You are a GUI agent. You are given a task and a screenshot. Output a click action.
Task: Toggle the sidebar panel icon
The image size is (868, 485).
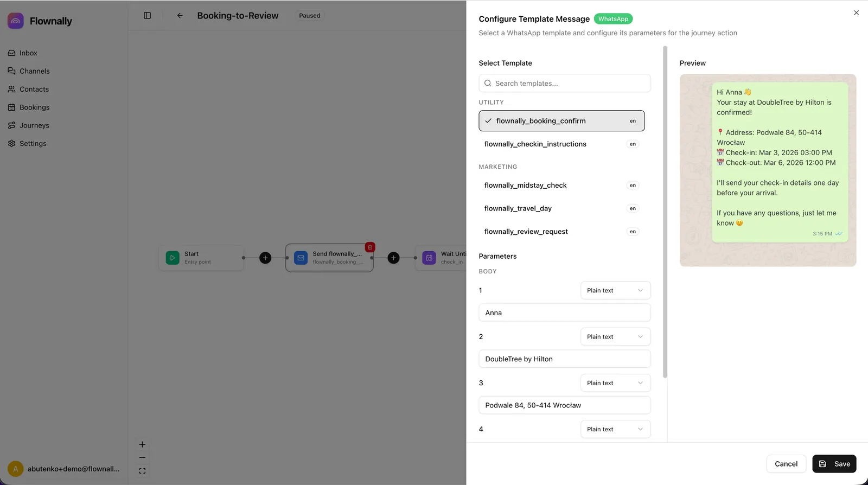[x=147, y=16]
